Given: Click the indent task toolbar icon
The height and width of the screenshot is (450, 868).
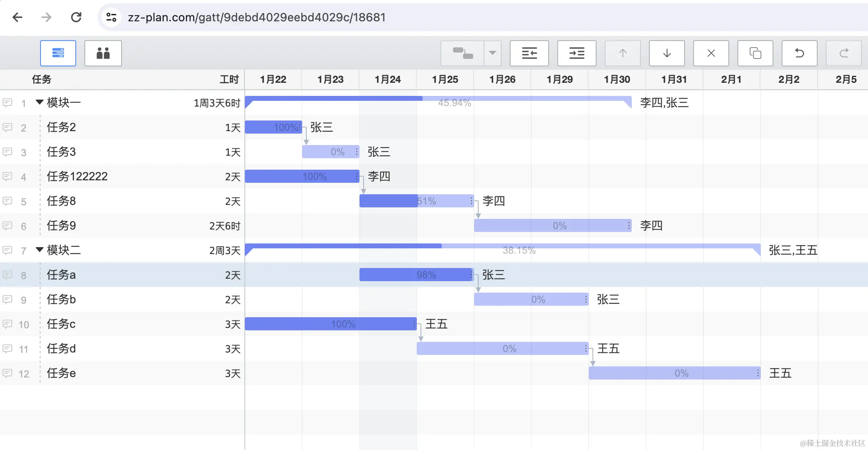Looking at the screenshot, I should pos(576,53).
